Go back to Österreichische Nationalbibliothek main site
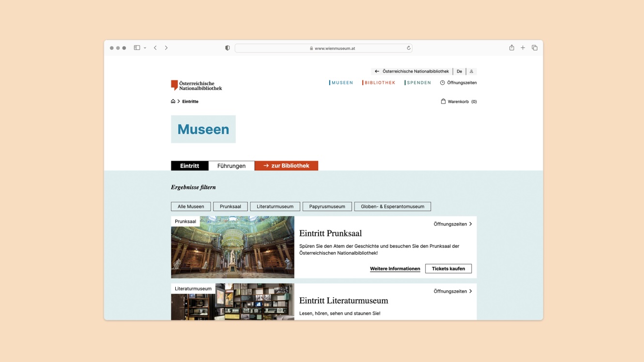 coord(412,71)
